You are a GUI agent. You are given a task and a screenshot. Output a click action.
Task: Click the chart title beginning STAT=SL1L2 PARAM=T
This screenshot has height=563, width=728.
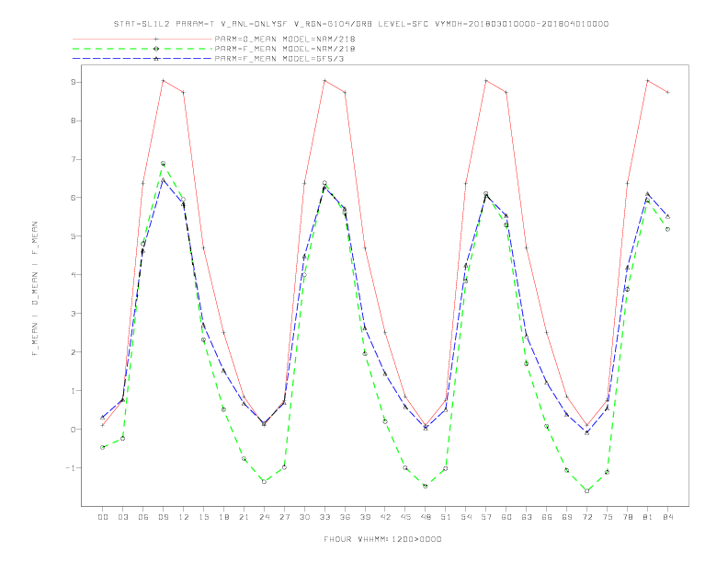(361, 24)
